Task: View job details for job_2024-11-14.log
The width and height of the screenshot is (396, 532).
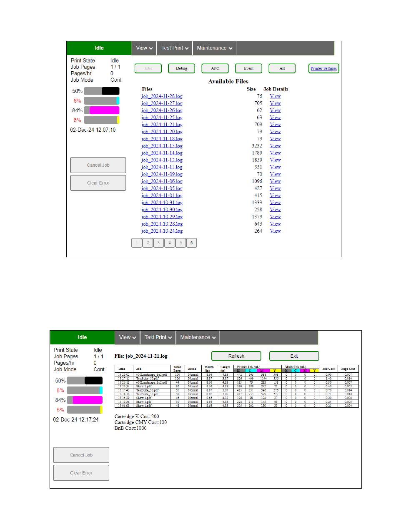Action: coord(275,153)
